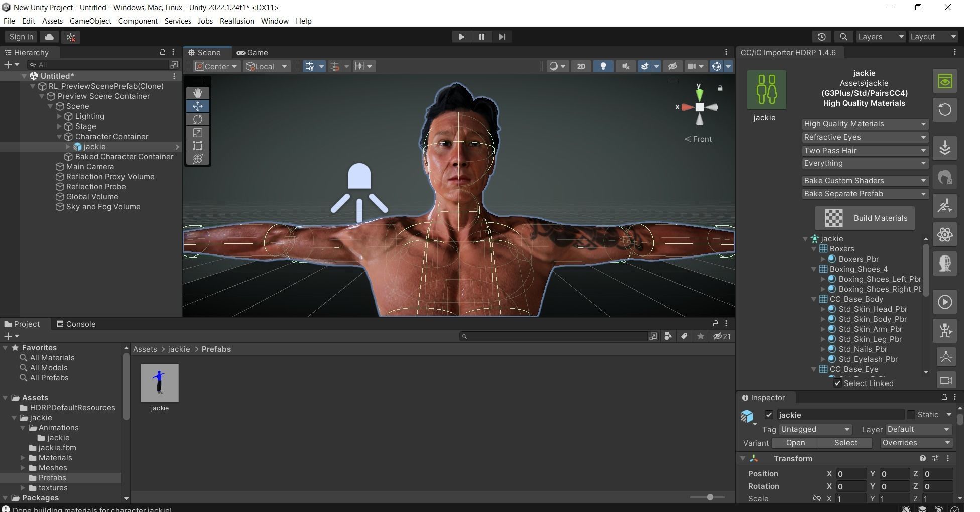
Task: Click the Select variant button
Action: [x=846, y=443]
